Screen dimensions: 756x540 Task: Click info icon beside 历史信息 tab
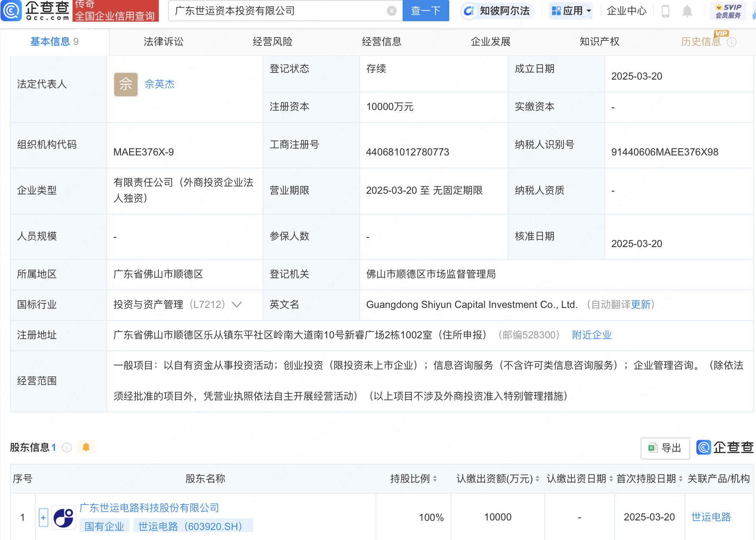[731, 42]
